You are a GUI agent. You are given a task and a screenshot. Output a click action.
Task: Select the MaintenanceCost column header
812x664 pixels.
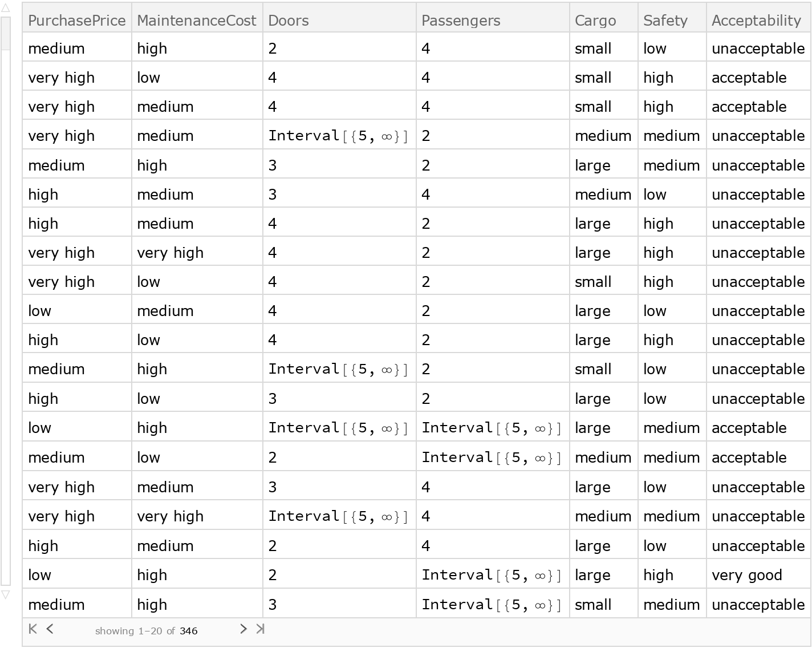[196, 20]
